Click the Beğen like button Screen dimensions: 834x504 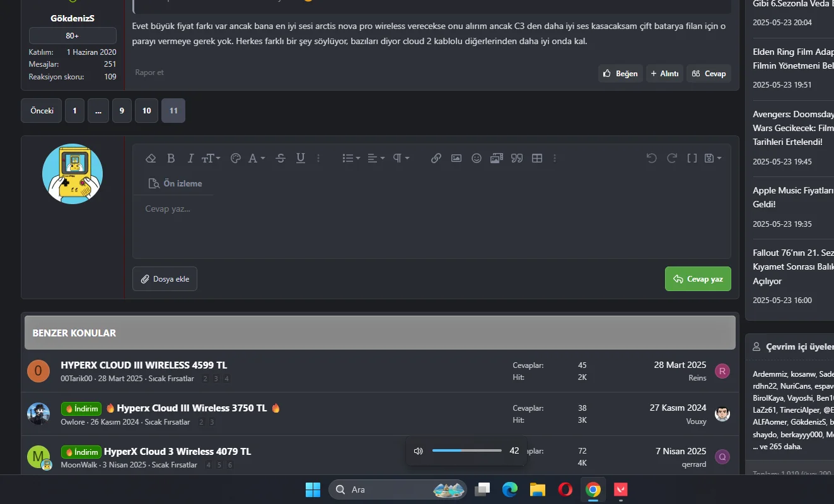tap(620, 74)
